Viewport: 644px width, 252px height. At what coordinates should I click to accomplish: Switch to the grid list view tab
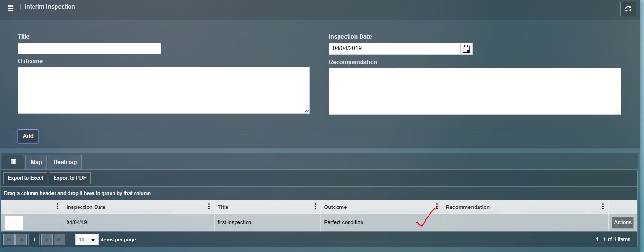(x=13, y=162)
